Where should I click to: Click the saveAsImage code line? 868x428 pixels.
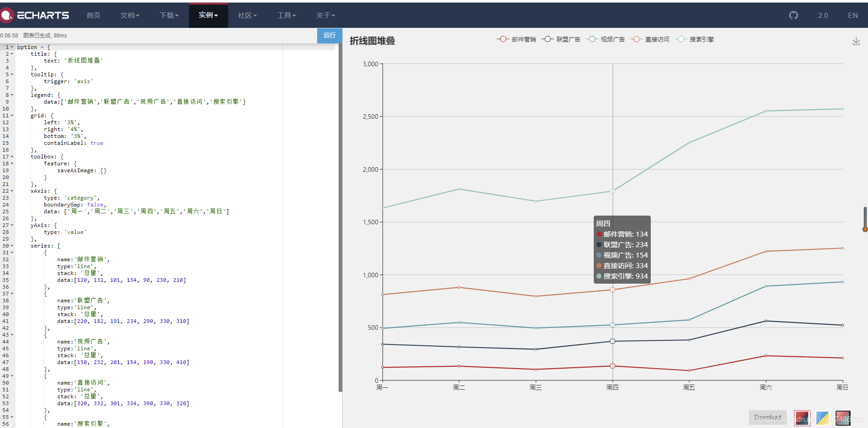pos(82,170)
